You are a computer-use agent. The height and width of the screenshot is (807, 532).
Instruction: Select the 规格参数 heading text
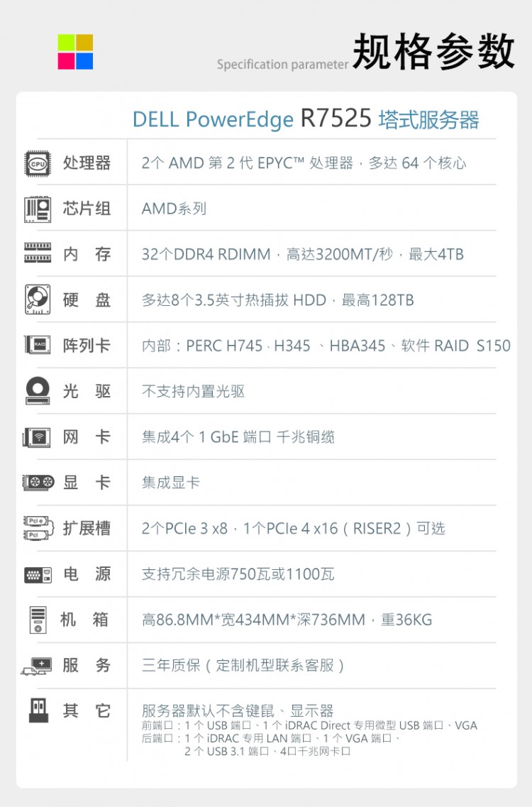433,51
